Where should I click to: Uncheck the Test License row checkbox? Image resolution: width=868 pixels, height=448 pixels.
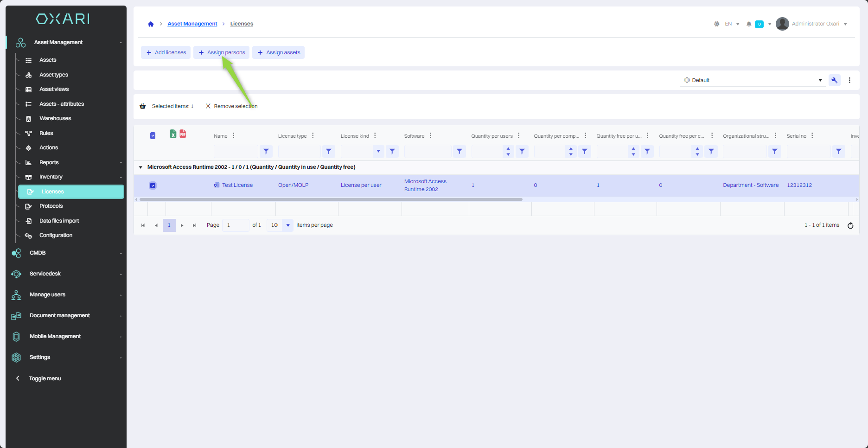point(153,186)
